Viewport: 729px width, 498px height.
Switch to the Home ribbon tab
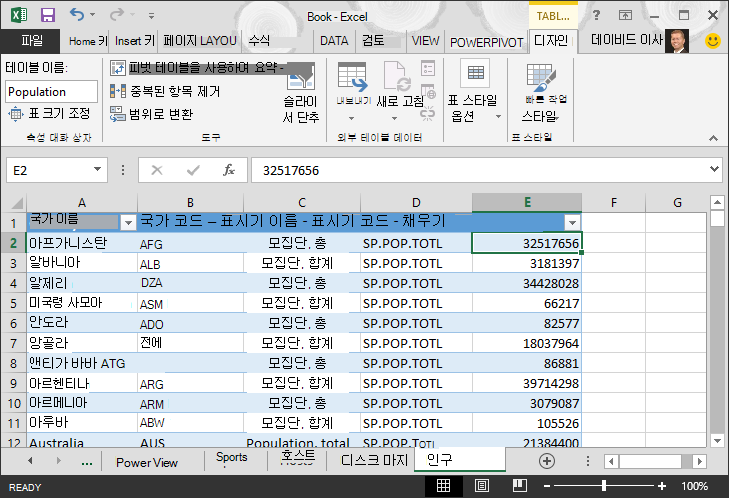point(87,41)
